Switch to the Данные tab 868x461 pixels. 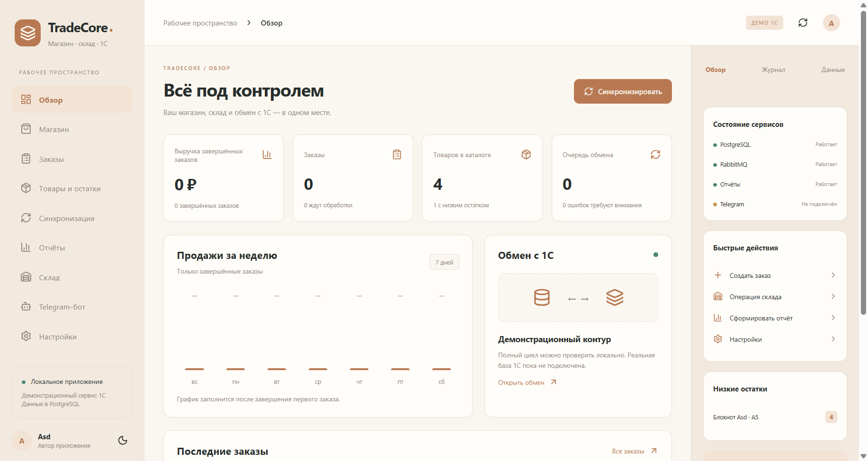click(x=833, y=70)
